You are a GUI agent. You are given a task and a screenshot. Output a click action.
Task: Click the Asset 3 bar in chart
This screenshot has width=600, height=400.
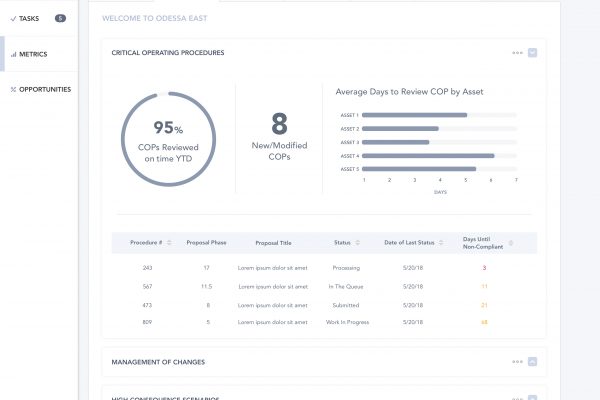(396, 142)
